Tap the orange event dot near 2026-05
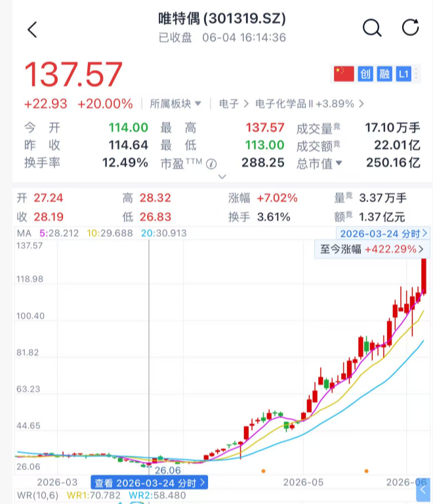This screenshot has height=504, width=433. click(263, 471)
